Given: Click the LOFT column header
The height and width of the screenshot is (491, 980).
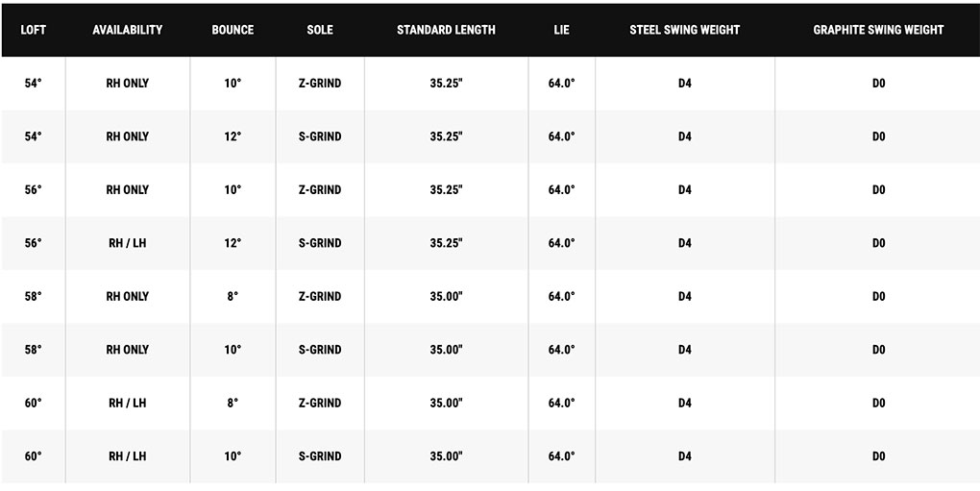Looking at the screenshot, I should pos(34,30).
